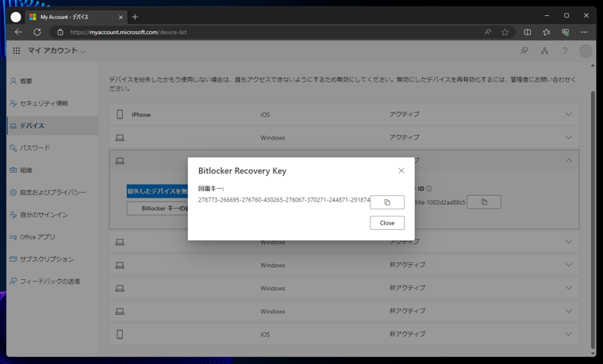The height and width of the screenshot is (364, 603).
Task: Add this page to favorites
Action: (505, 33)
